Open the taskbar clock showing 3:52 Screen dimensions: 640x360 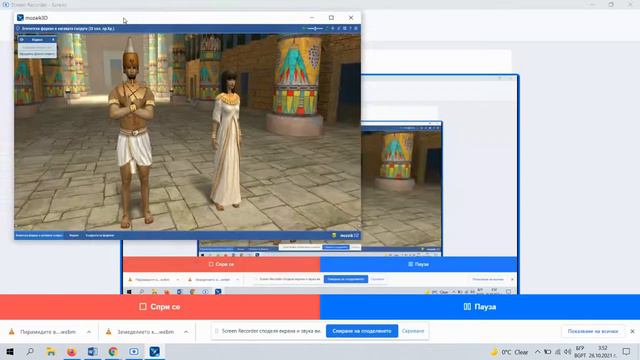tap(603, 352)
